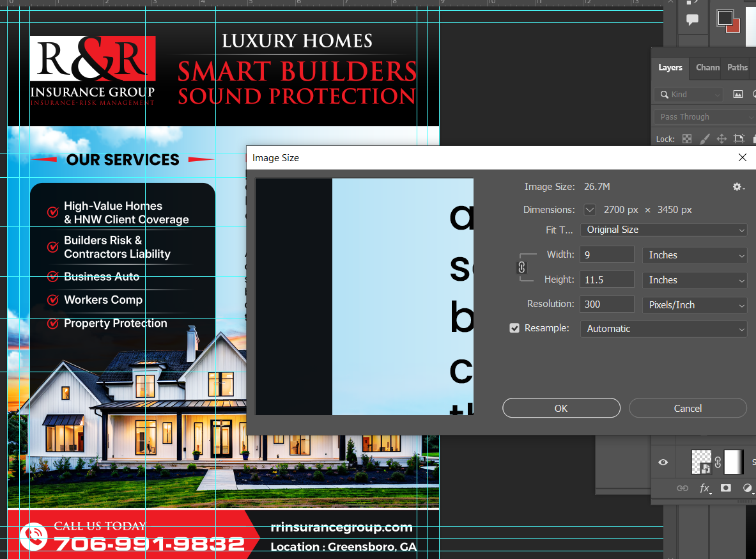The width and height of the screenshot is (756, 559).
Task: Toggle the Resample checkbox
Action: 514,328
